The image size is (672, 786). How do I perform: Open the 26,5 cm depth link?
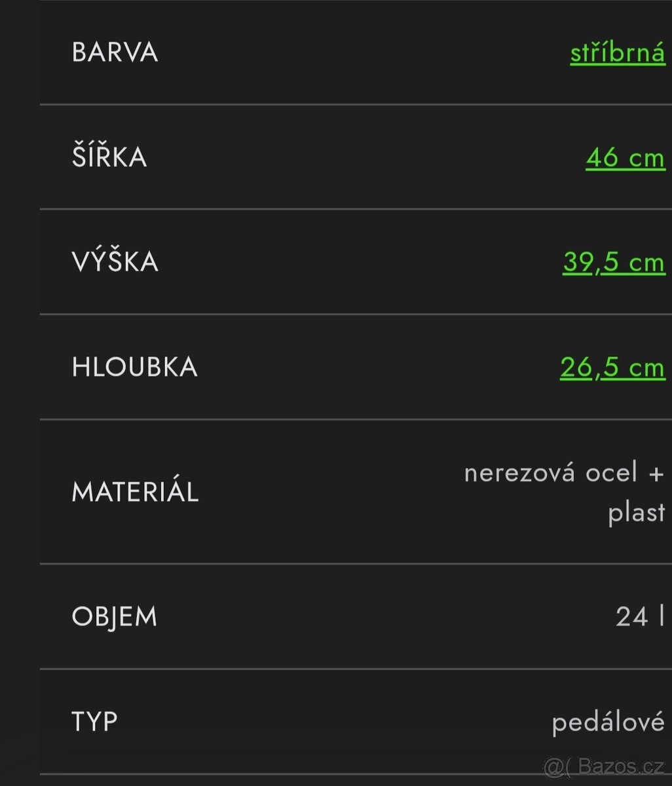coord(612,367)
